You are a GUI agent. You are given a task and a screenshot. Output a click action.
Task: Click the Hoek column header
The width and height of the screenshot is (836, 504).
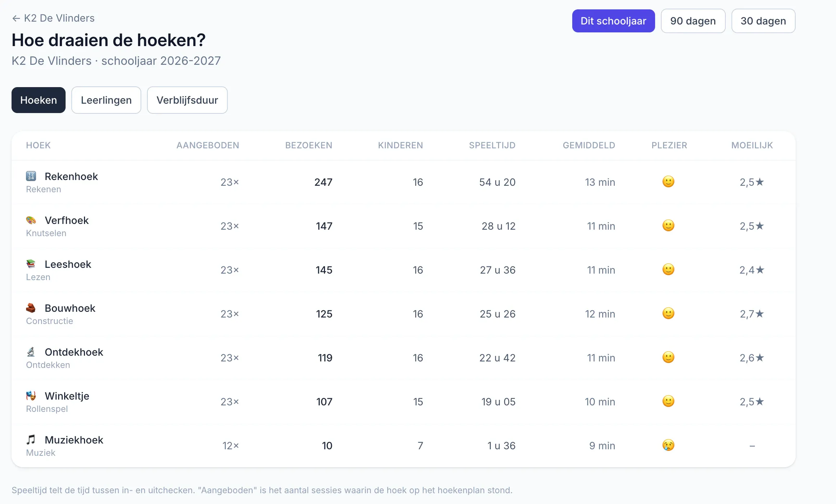[38, 145]
